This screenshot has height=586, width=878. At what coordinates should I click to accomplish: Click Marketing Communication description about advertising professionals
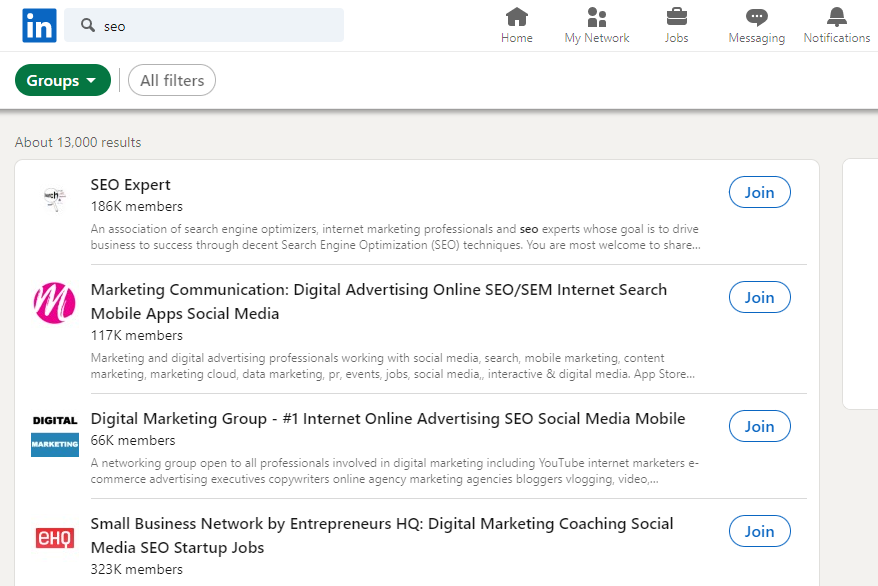pos(393,366)
